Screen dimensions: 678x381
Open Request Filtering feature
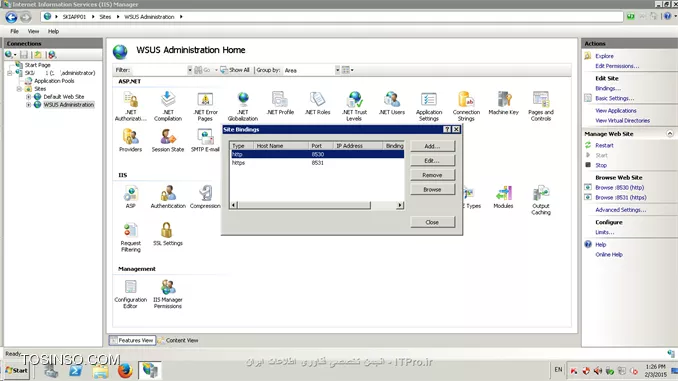pyautogui.click(x=131, y=237)
